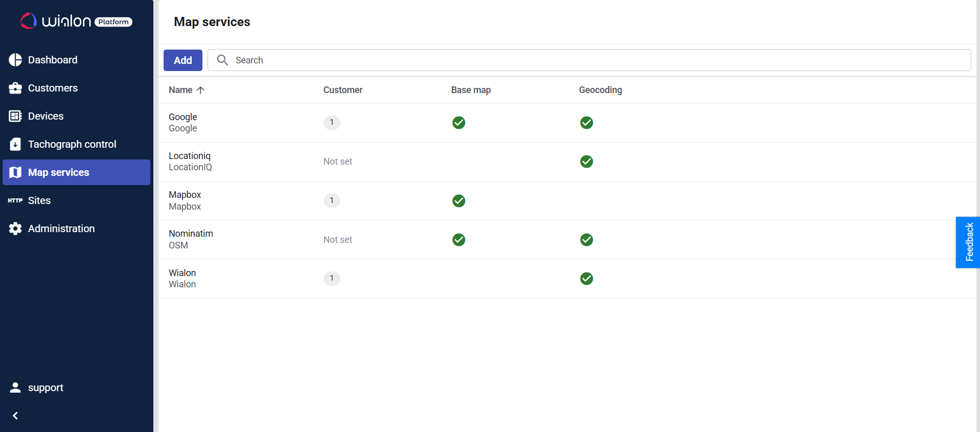Screen dimensions: 980x432
Task: Open the Wialon map service row
Action: coord(183,278)
